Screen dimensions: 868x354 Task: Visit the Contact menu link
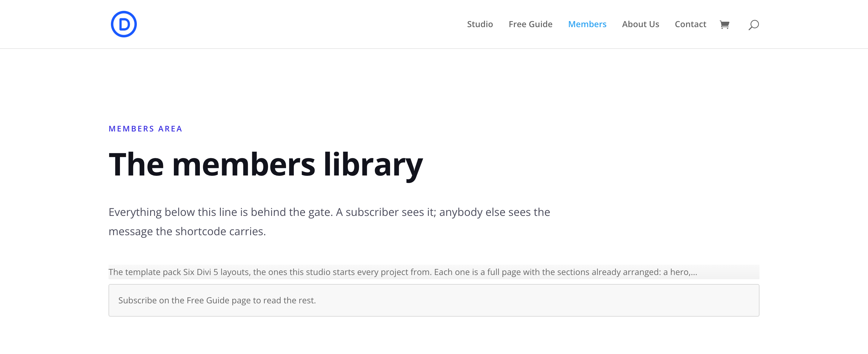(690, 24)
